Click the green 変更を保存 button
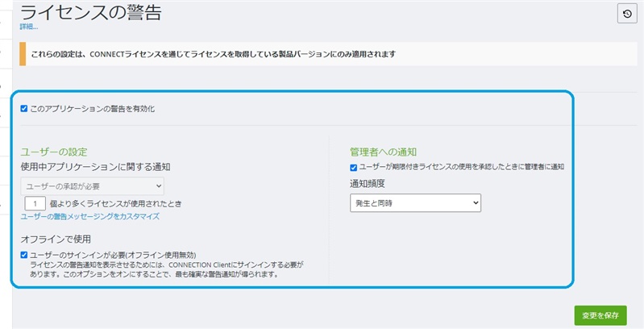 point(600,315)
